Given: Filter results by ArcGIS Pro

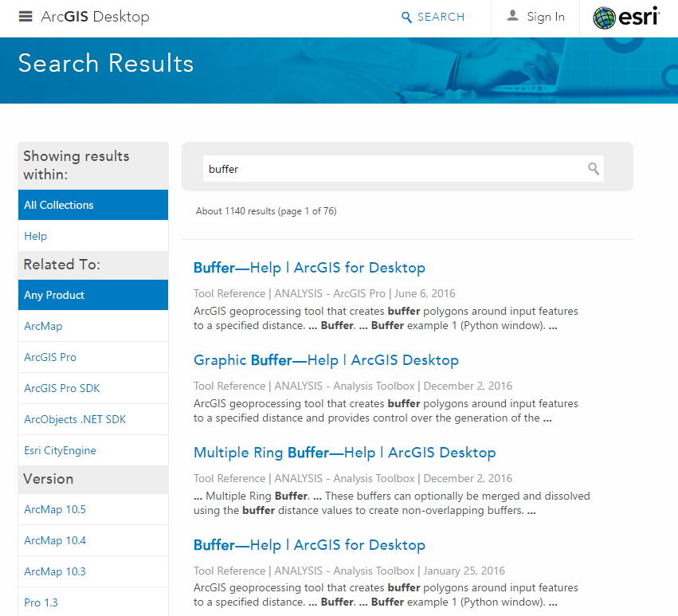Looking at the screenshot, I should 93,357.
